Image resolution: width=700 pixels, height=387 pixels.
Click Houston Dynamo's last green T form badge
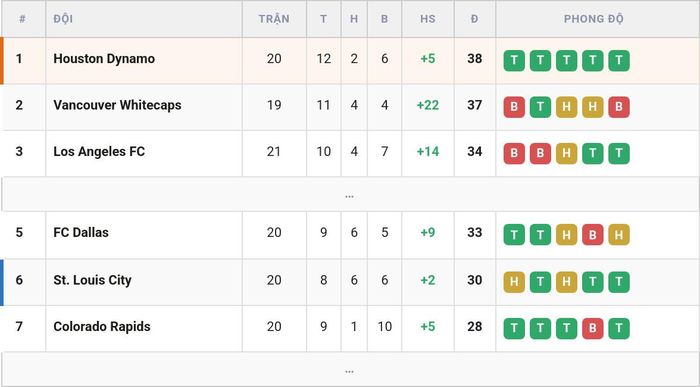point(619,61)
